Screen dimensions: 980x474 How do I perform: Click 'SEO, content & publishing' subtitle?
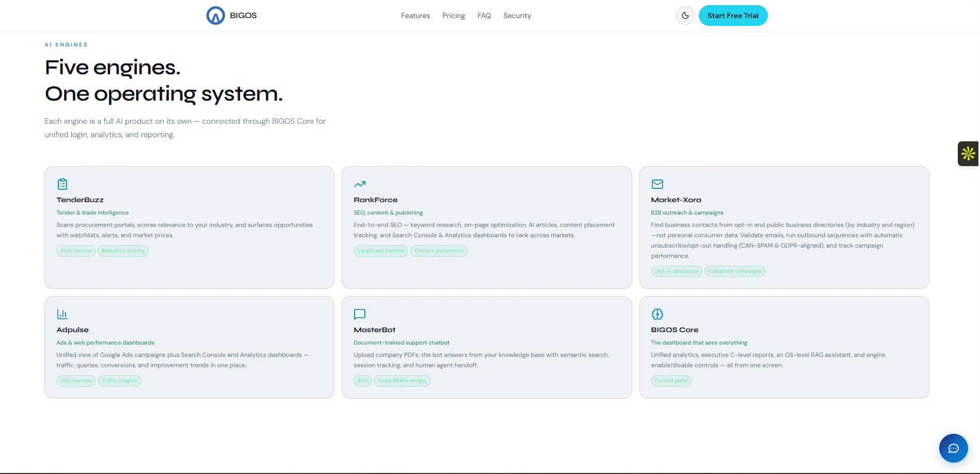click(388, 213)
